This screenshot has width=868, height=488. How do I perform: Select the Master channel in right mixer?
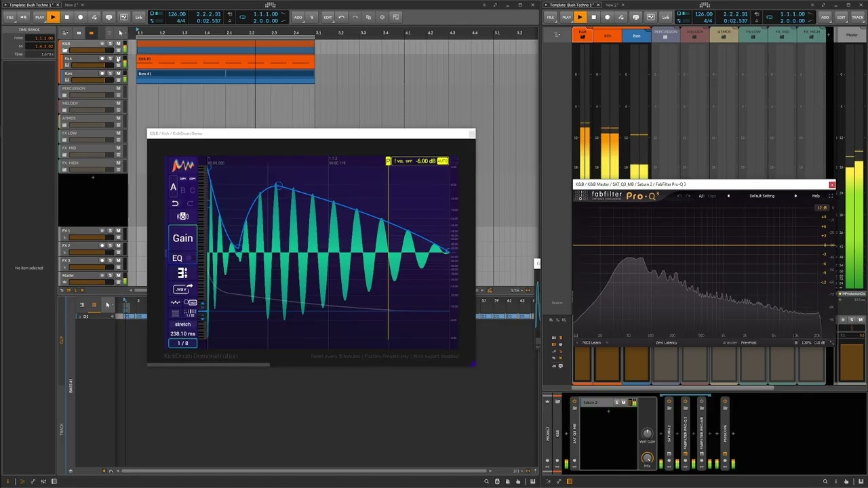852,35
